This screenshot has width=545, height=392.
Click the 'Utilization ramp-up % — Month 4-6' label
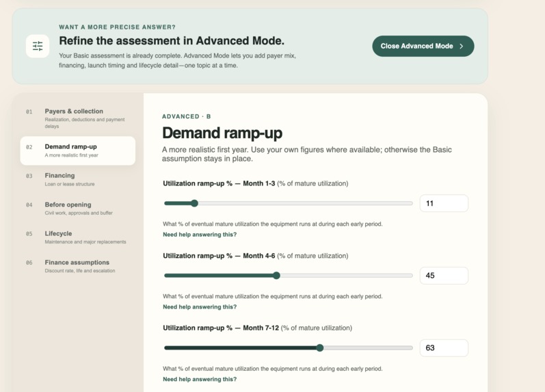click(x=219, y=256)
